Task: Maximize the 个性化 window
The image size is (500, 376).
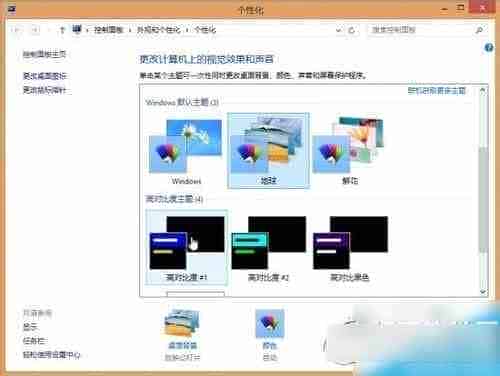Action: (460, 9)
